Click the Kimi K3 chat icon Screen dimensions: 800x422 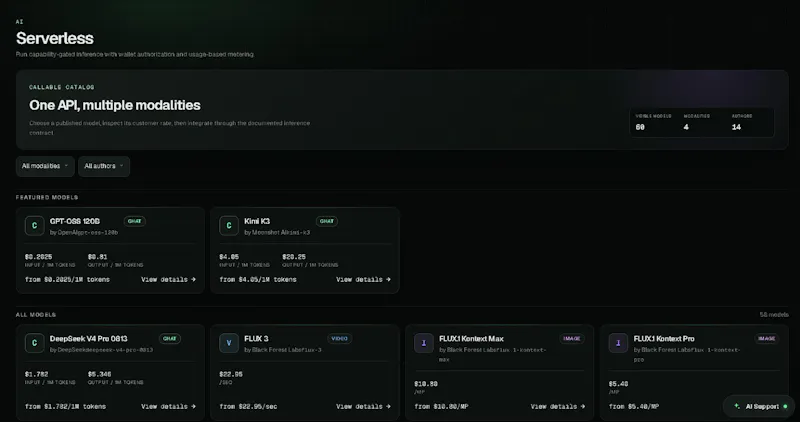tap(229, 226)
